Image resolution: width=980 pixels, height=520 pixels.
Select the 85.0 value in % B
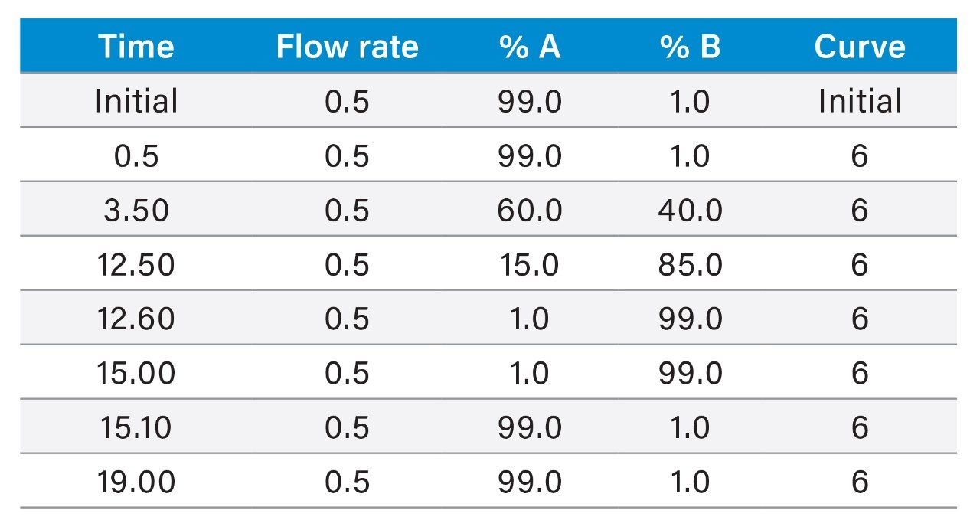click(x=690, y=264)
